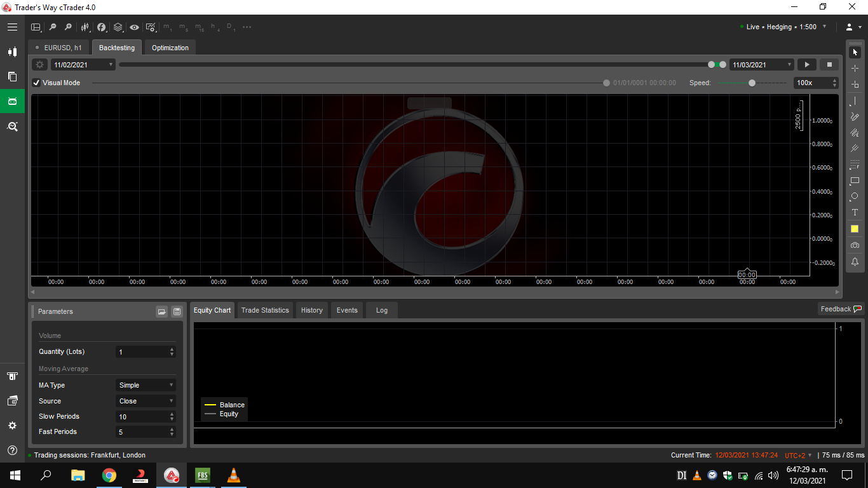
Task: Open the Automate robot section in sidebar
Action: pyautogui.click(x=12, y=101)
